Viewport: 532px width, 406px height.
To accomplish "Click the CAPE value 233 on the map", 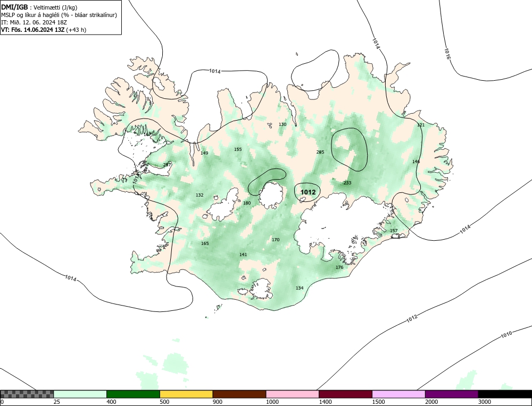I will pos(347,183).
